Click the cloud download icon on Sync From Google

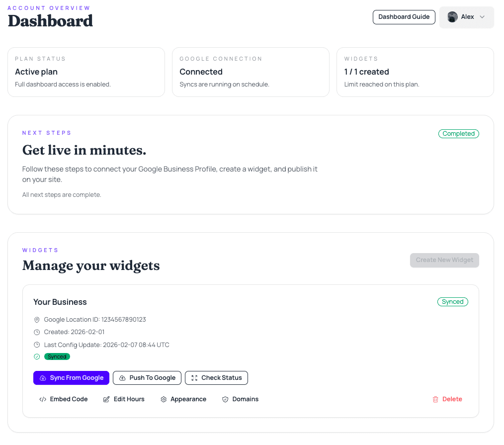click(42, 378)
